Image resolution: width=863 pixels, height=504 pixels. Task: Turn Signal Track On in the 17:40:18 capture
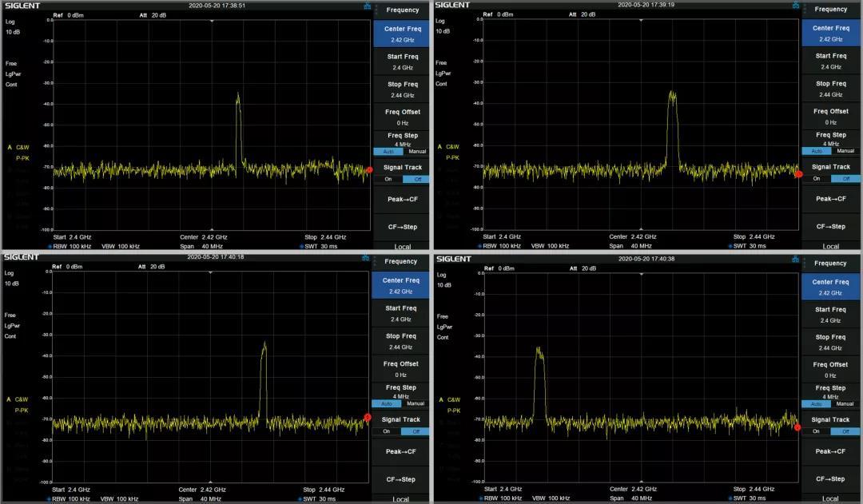[x=387, y=431]
